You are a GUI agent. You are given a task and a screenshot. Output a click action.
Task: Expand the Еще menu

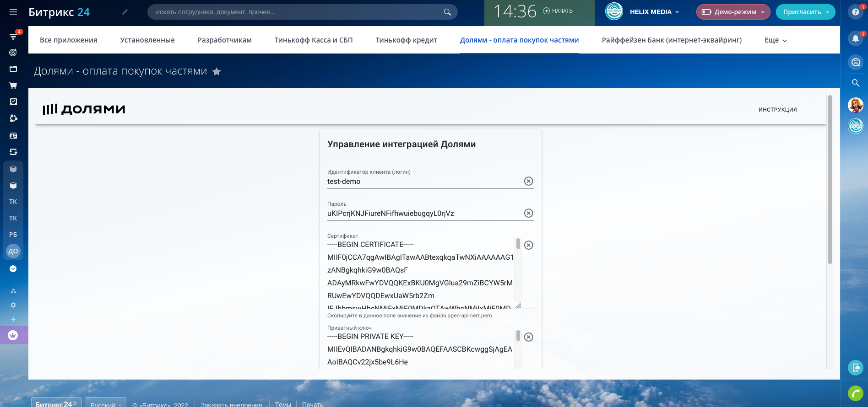[776, 40]
